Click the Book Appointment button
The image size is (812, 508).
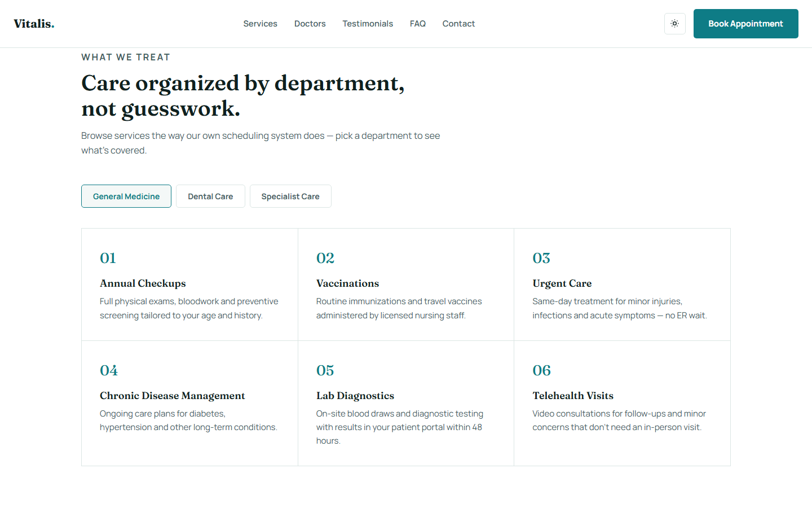click(745, 24)
